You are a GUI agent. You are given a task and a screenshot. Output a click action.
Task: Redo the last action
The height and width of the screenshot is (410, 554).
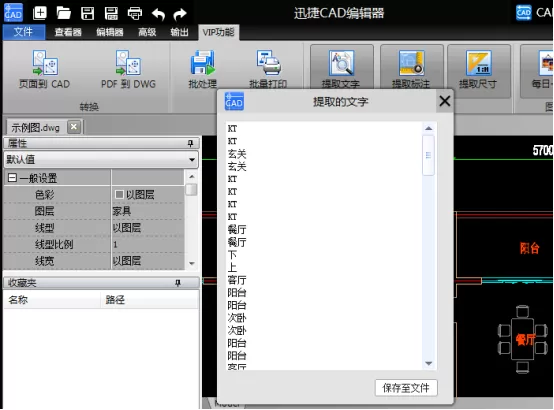(x=180, y=14)
